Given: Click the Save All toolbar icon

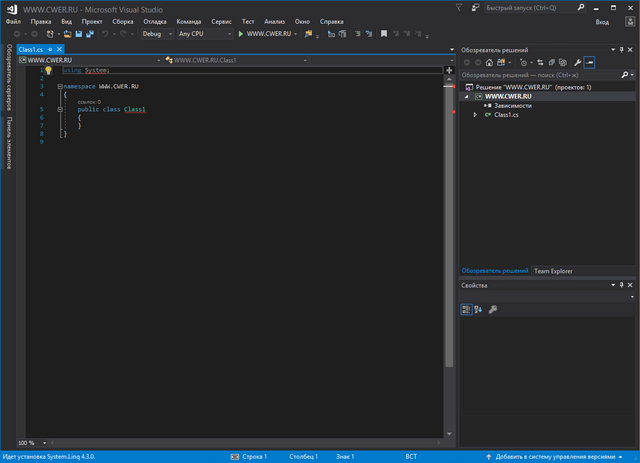Looking at the screenshot, I should point(91,34).
